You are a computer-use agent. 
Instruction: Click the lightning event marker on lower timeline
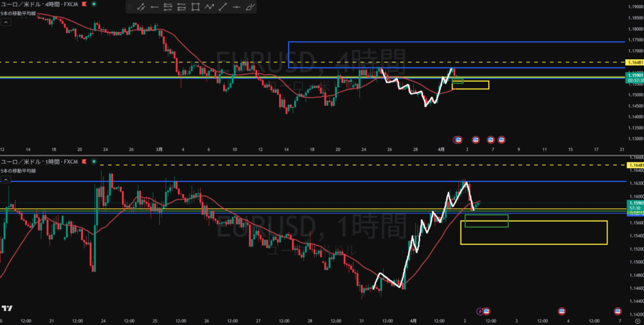[480, 311]
